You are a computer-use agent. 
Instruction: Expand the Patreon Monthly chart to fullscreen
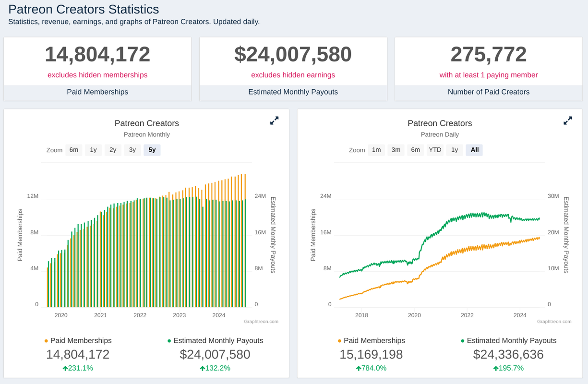pyautogui.click(x=274, y=121)
